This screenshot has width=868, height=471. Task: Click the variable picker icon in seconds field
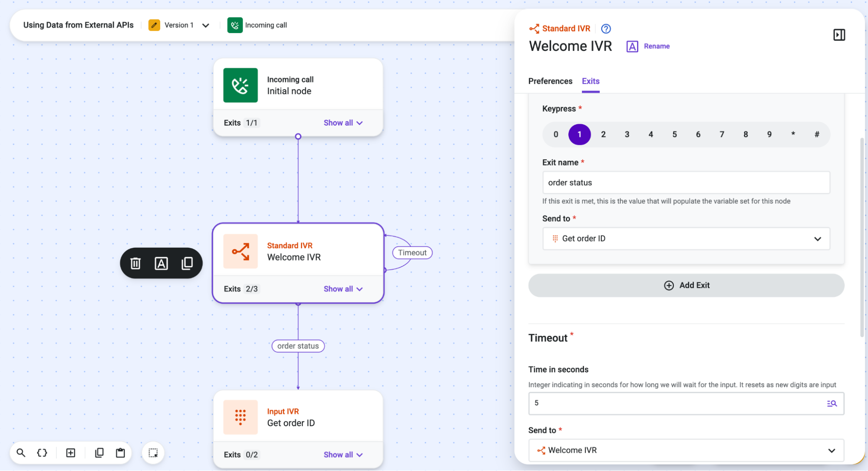point(832,404)
